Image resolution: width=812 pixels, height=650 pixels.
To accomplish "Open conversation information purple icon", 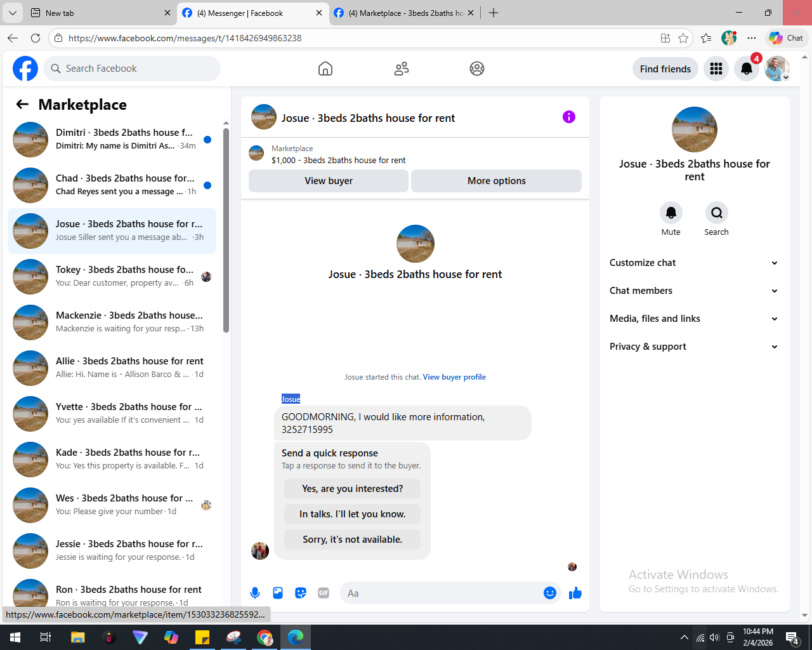I will pyautogui.click(x=569, y=117).
